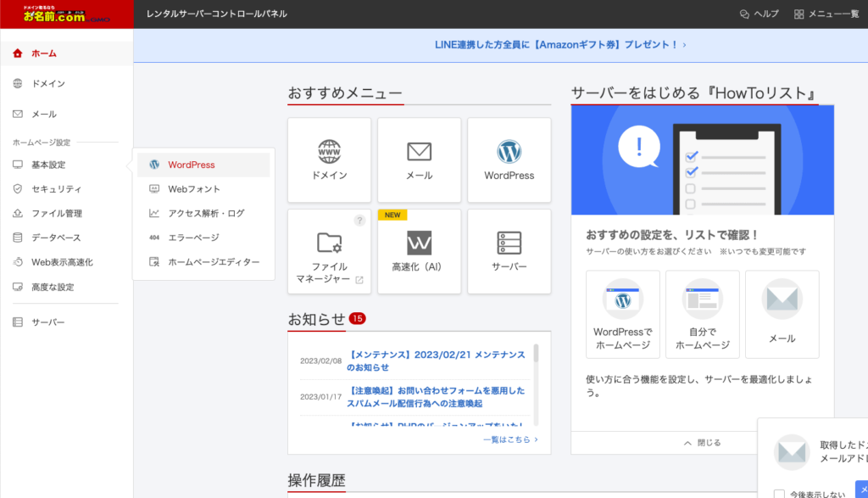Open the サーバー tile in おすすめメニュー
Viewport: 868px width, 498px height.
[x=509, y=251]
